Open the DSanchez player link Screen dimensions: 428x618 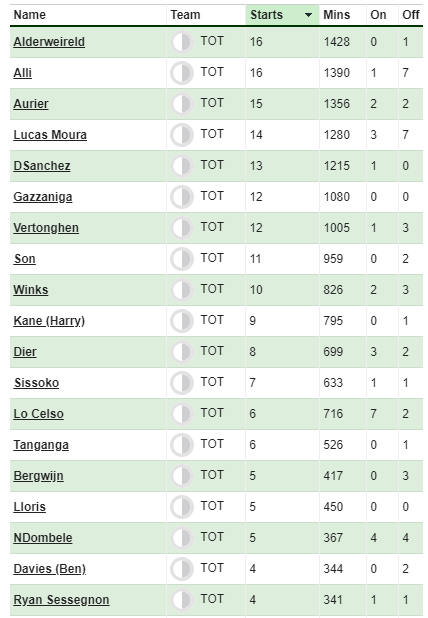tap(42, 166)
